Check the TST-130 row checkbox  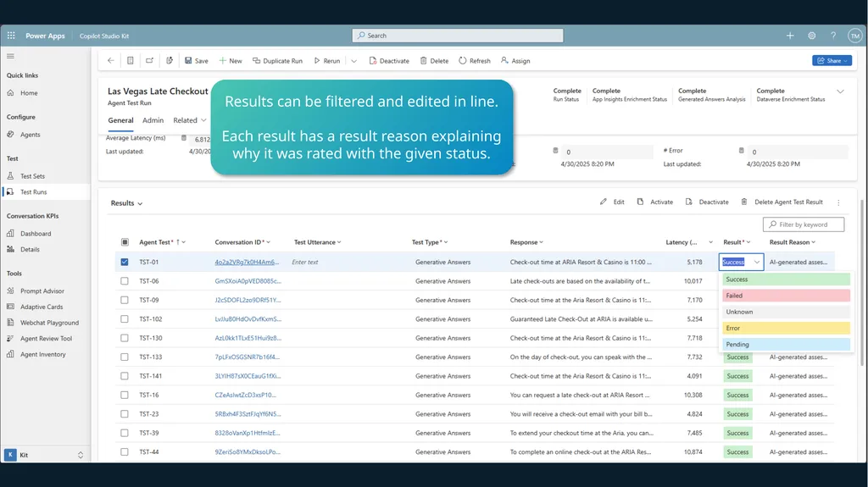pos(125,338)
